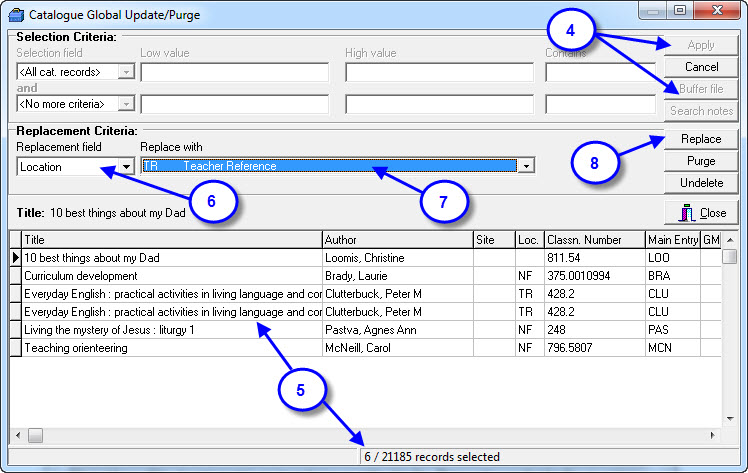Open the Replacement field Location dropdown
Viewport: 748px width, 473px height.
(x=126, y=167)
